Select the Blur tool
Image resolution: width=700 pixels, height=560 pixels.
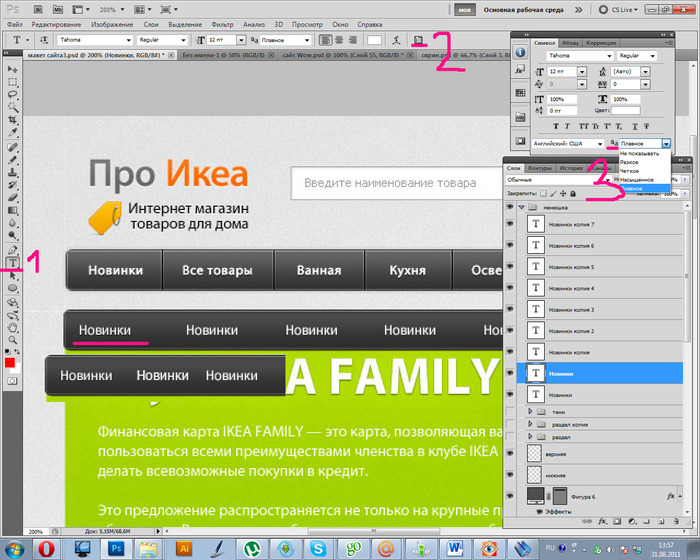(12, 222)
